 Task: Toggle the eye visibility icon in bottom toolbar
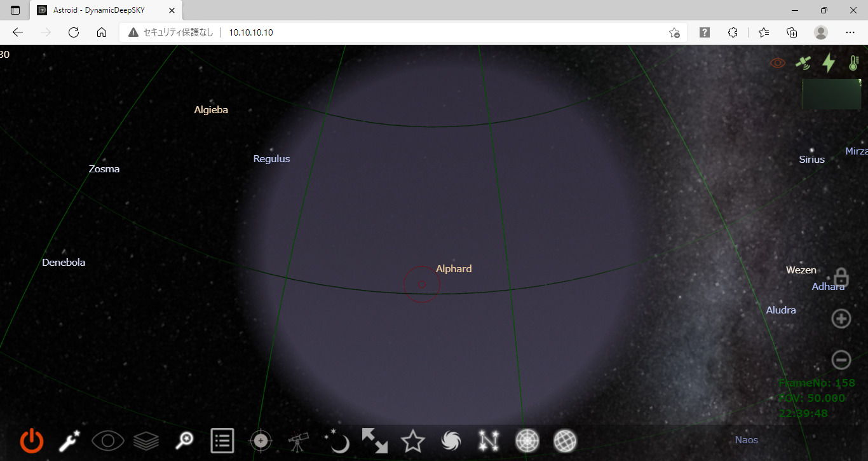click(107, 440)
